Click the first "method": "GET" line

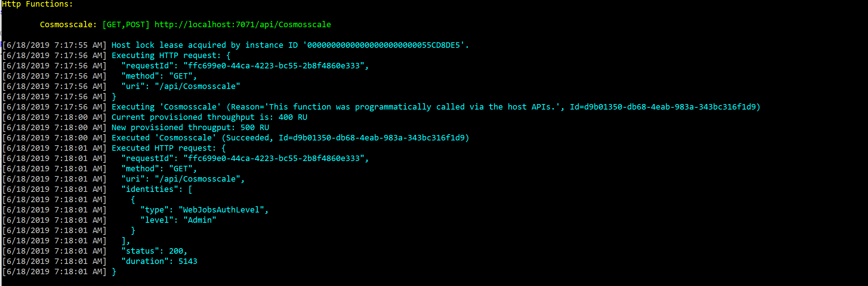(x=159, y=76)
